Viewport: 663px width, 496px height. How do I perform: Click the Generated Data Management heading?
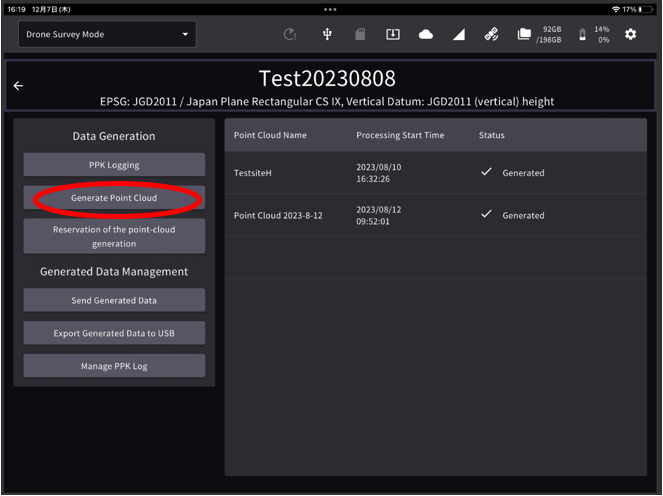click(x=114, y=271)
